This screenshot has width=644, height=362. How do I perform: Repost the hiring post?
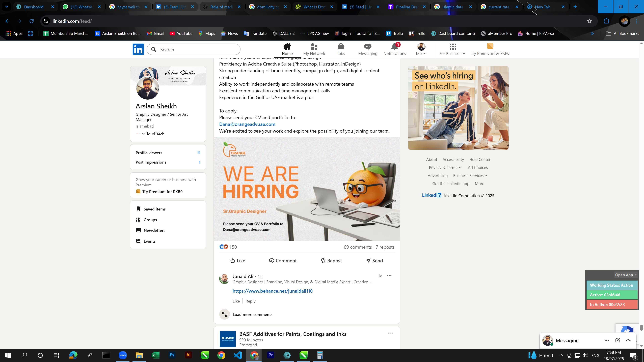pyautogui.click(x=331, y=261)
